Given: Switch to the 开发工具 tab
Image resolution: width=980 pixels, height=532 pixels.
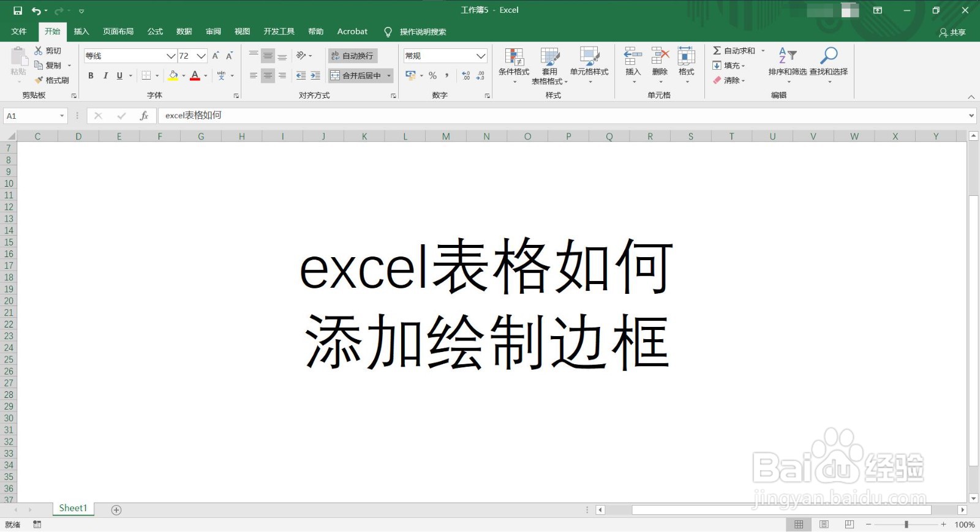Looking at the screenshot, I should pyautogui.click(x=279, y=31).
